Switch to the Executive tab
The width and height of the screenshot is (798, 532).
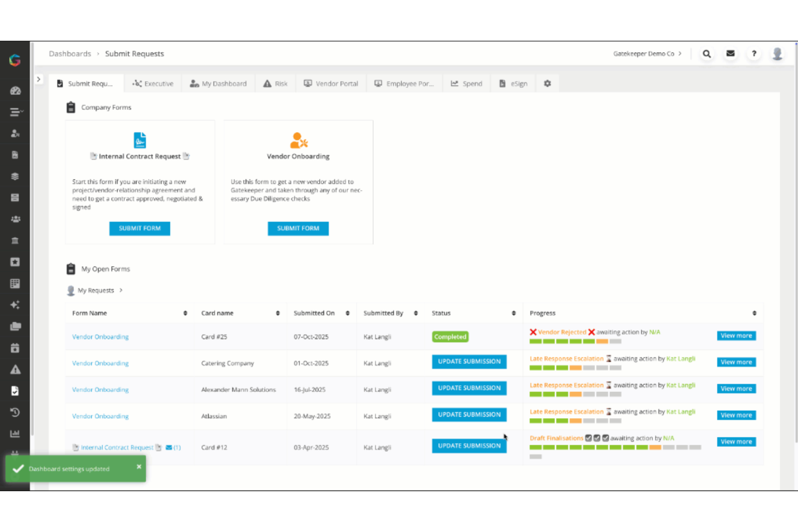pos(153,84)
